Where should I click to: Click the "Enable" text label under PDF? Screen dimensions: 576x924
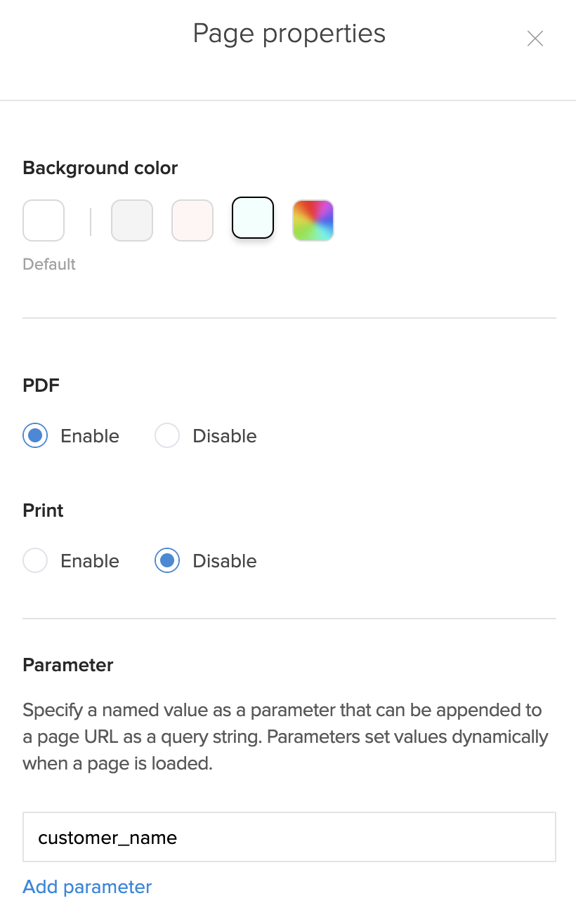[90, 436]
